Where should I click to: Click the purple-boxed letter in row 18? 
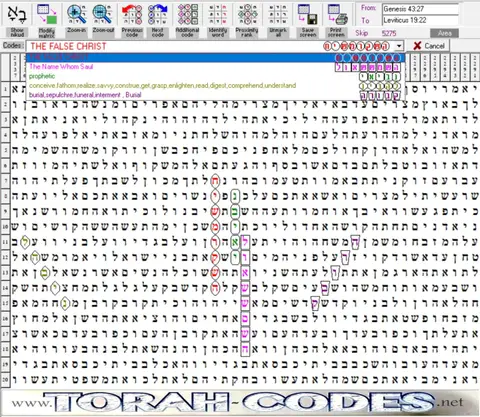[x=245, y=349]
